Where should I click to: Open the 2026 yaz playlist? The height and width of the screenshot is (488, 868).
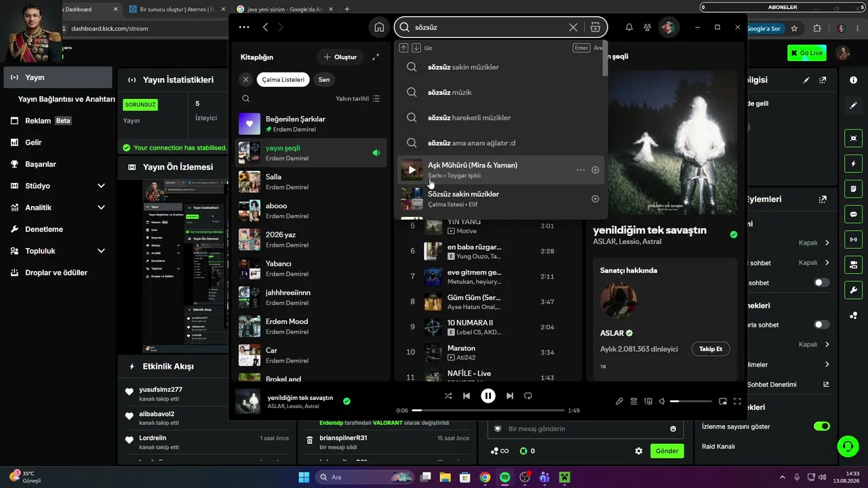click(311, 239)
